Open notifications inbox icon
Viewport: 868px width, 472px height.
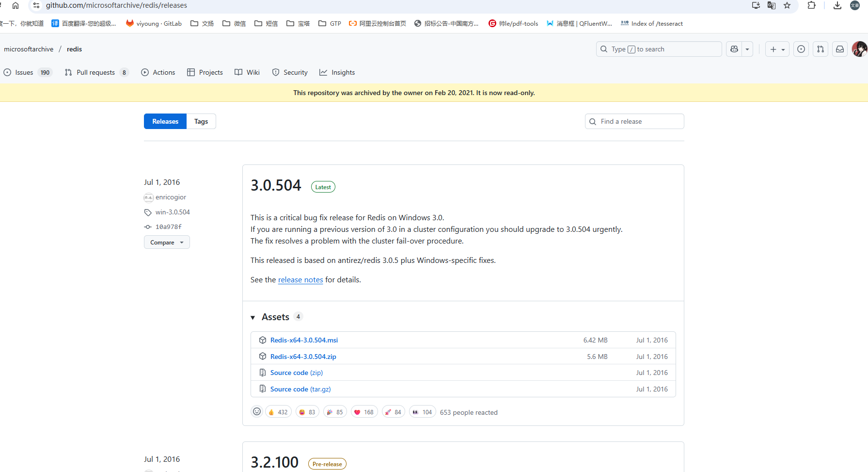pos(840,49)
